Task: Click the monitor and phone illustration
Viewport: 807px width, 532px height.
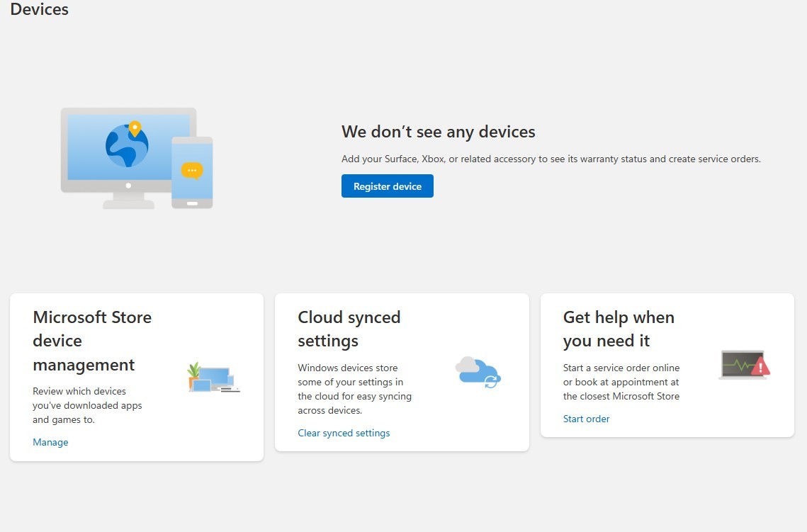Action: tap(136, 158)
